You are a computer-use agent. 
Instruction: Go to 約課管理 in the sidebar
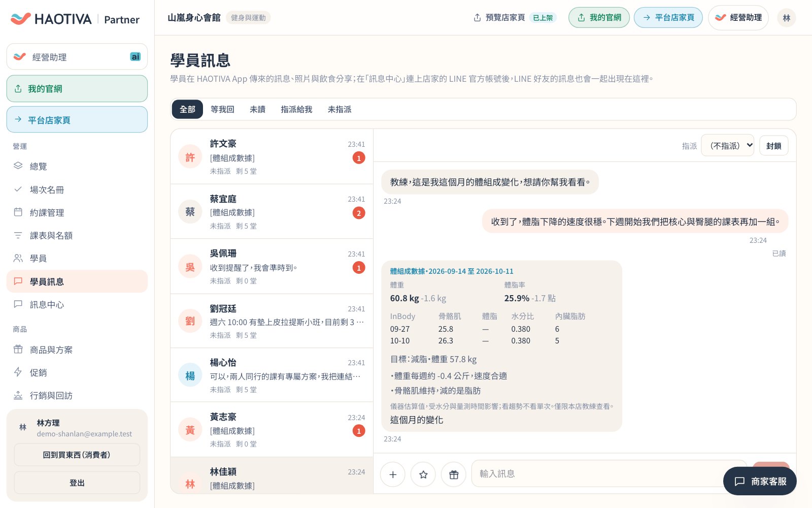pyautogui.click(x=77, y=212)
